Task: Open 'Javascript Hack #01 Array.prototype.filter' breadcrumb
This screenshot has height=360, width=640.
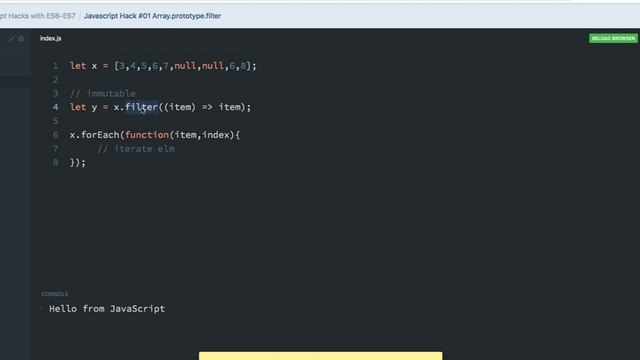Action: [152, 16]
